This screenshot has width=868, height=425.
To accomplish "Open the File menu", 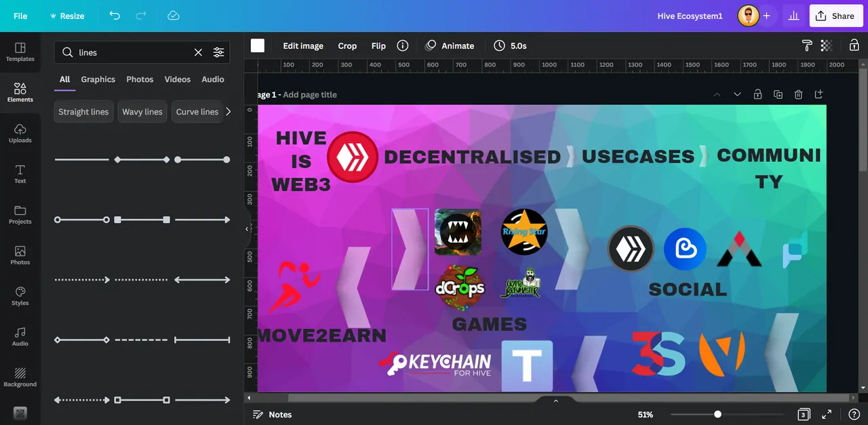I will coord(20,16).
